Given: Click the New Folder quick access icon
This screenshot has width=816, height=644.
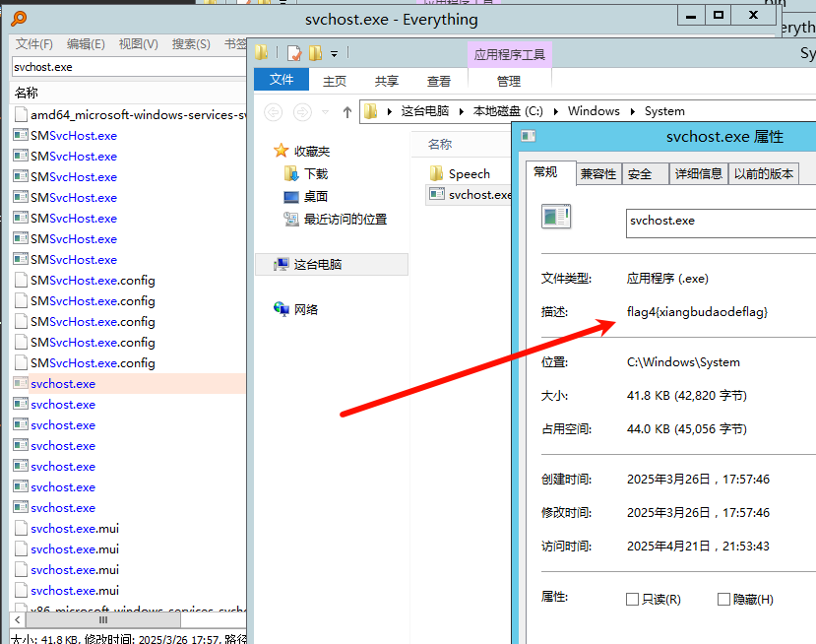Looking at the screenshot, I should point(315,53).
